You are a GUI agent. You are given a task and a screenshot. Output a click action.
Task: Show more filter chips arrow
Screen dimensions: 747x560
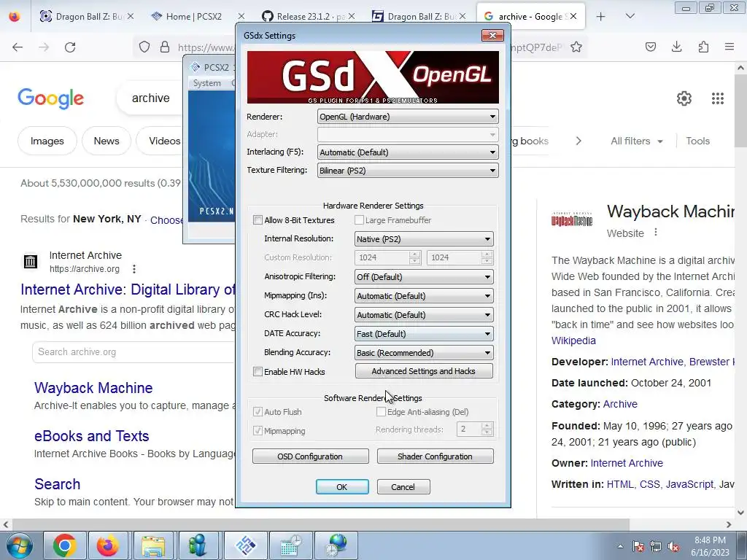578,141
